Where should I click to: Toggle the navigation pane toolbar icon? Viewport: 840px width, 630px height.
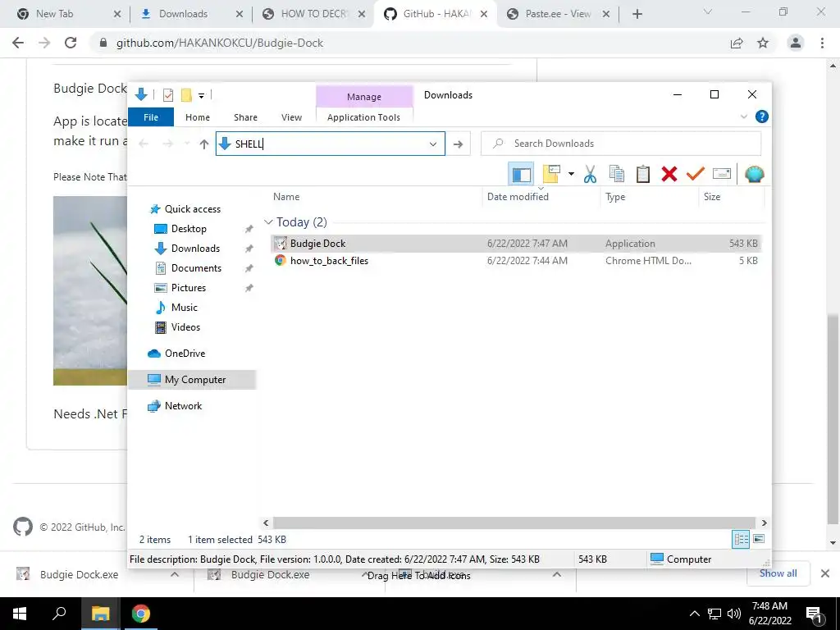(x=521, y=174)
